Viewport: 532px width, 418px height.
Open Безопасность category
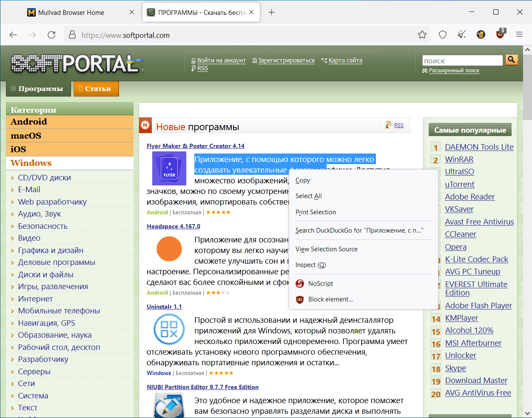[43, 226]
